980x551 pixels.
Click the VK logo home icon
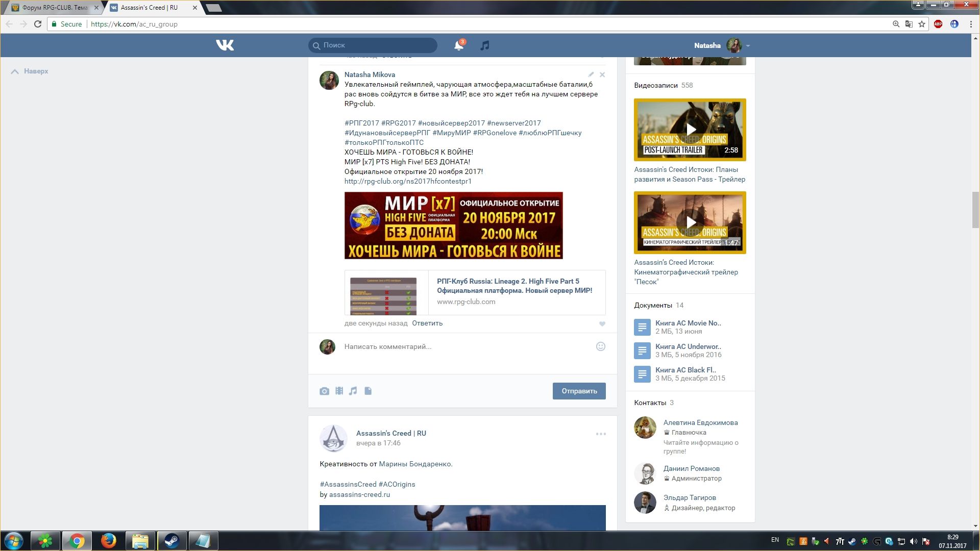tap(225, 45)
